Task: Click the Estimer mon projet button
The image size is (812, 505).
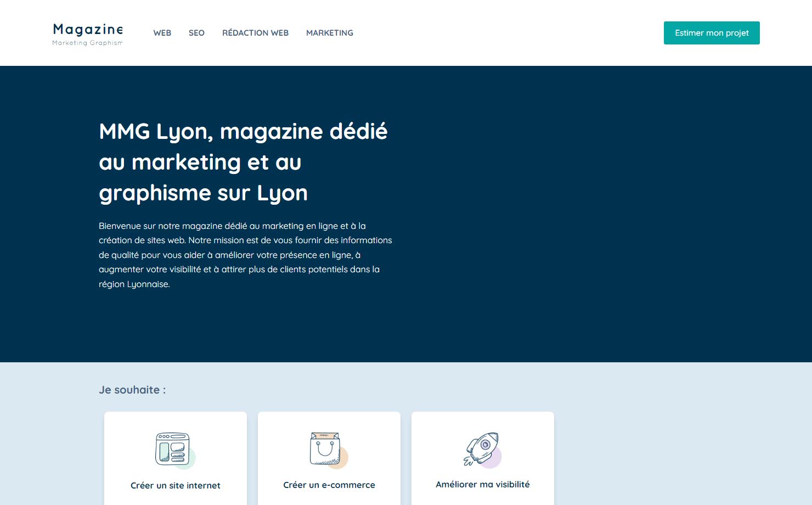Action: point(712,33)
